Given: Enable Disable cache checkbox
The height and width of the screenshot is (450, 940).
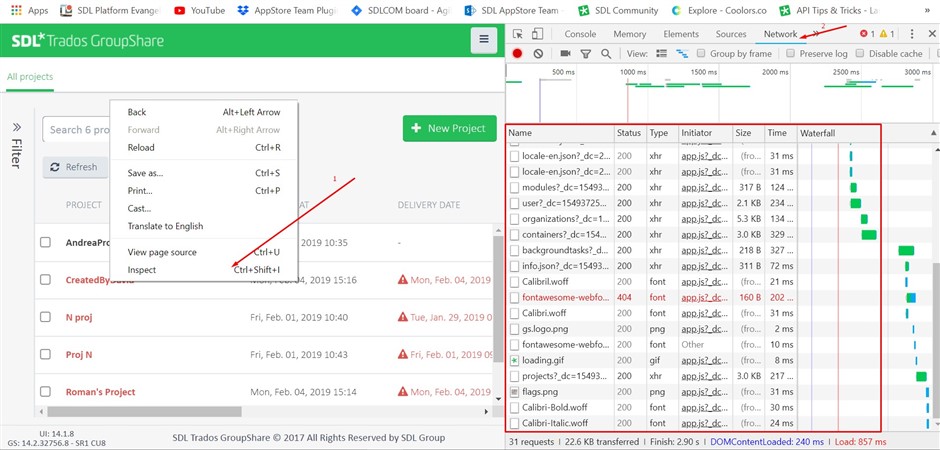Looking at the screenshot, I should pos(860,53).
